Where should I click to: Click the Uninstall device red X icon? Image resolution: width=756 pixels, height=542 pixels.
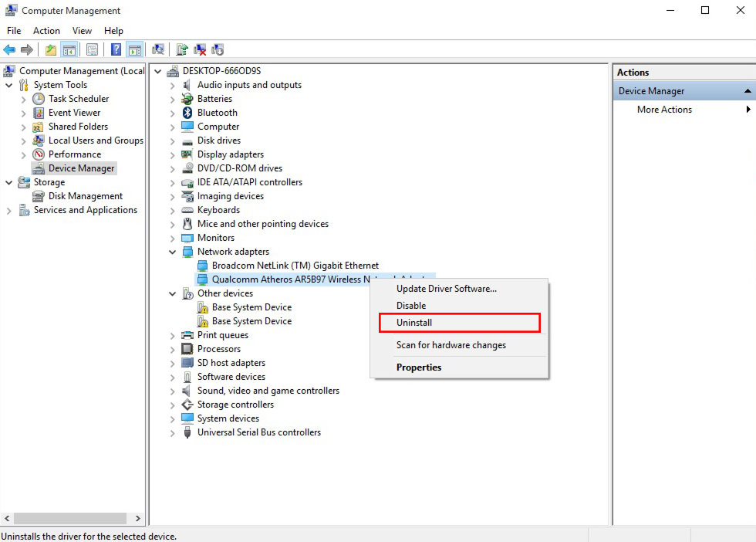click(x=200, y=49)
